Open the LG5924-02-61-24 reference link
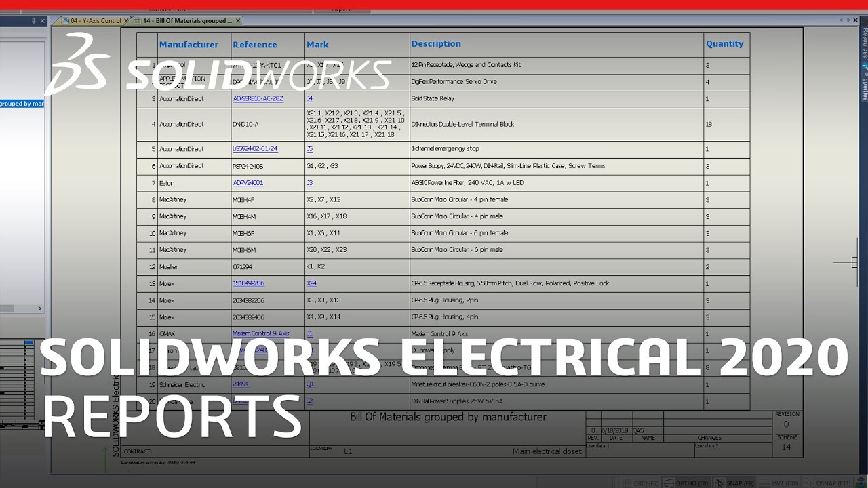The width and height of the screenshot is (868, 488). point(255,149)
